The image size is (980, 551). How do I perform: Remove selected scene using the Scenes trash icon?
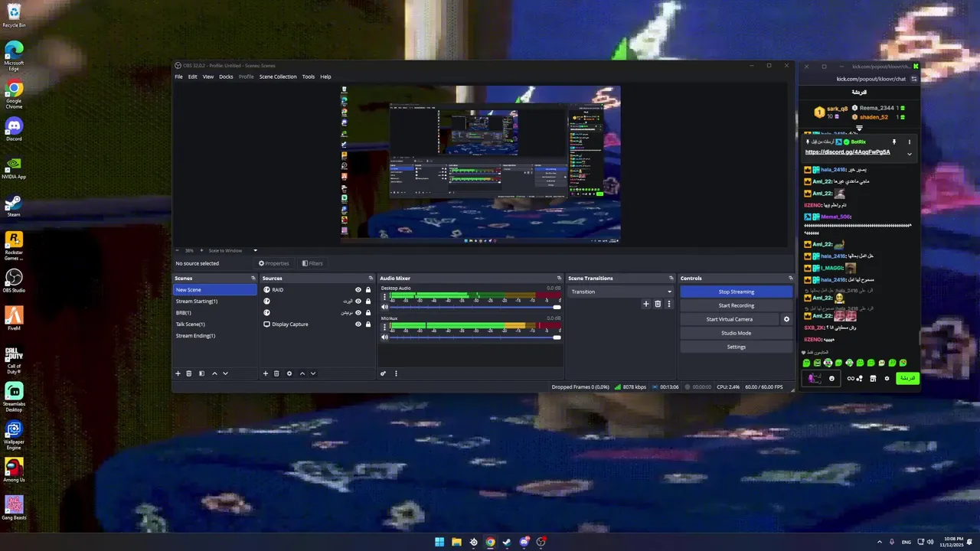(189, 373)
